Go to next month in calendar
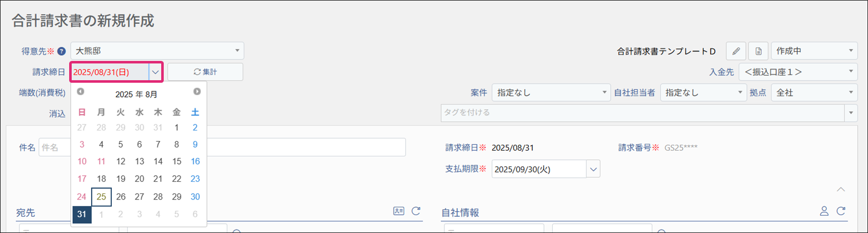Image resolution: width=868 pixels, height=233 pixels. [197, 92]
